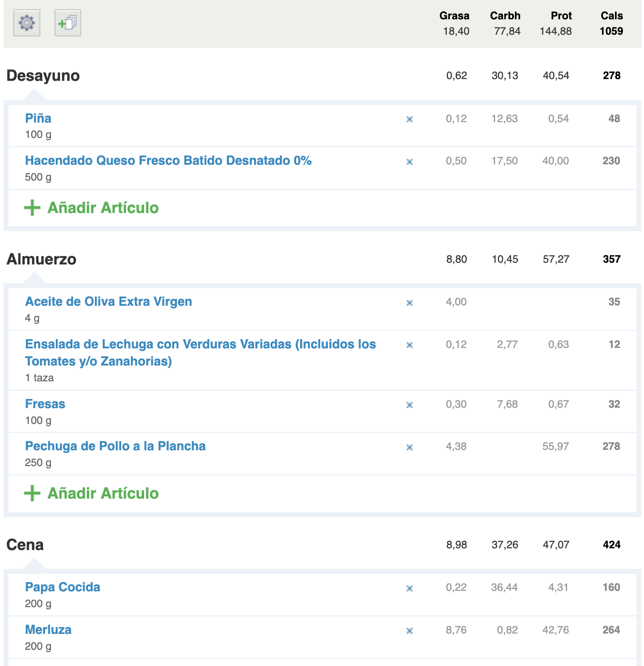
Task: Remove Piña from Desayuno
Action: pos(409,119)
